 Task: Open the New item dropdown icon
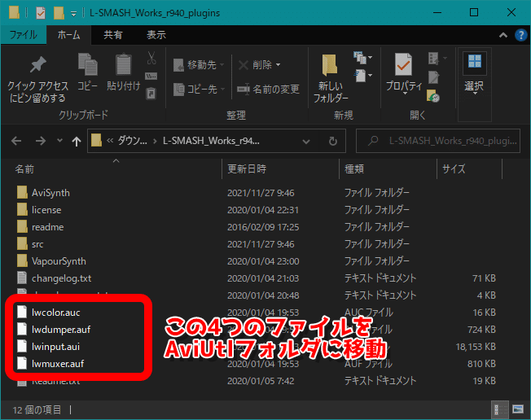(x=363, y=58)
